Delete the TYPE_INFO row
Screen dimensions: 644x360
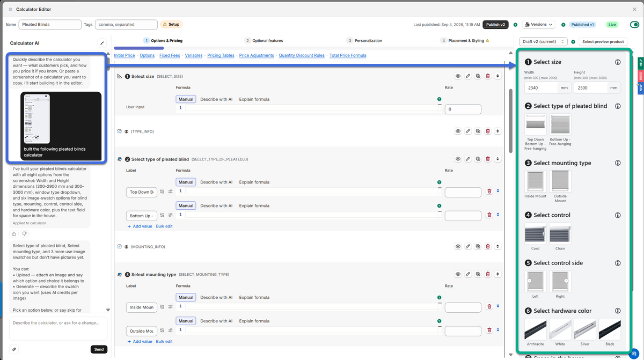click(x=488, y=131)
